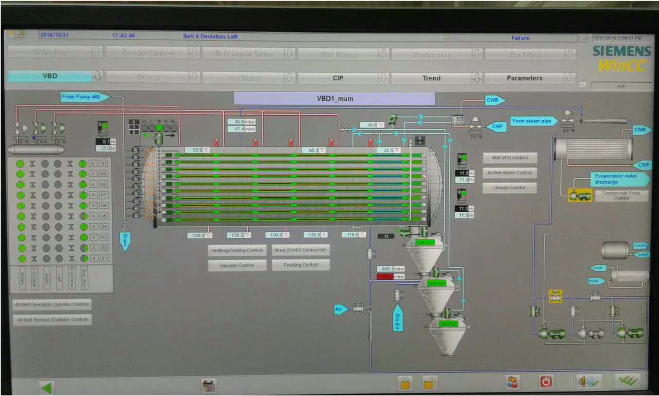Select the yellow condensate pump icon
659x396 pixels.
[580, 195]
